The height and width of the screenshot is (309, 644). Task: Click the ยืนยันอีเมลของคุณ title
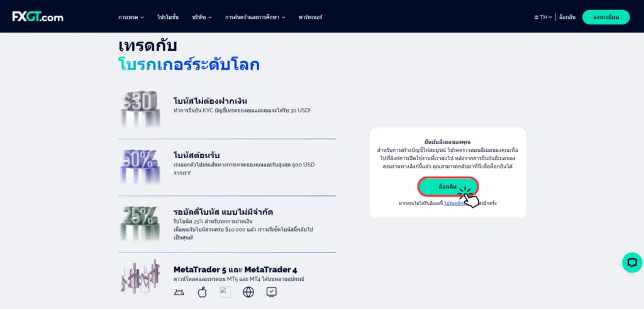coord(448,142)
